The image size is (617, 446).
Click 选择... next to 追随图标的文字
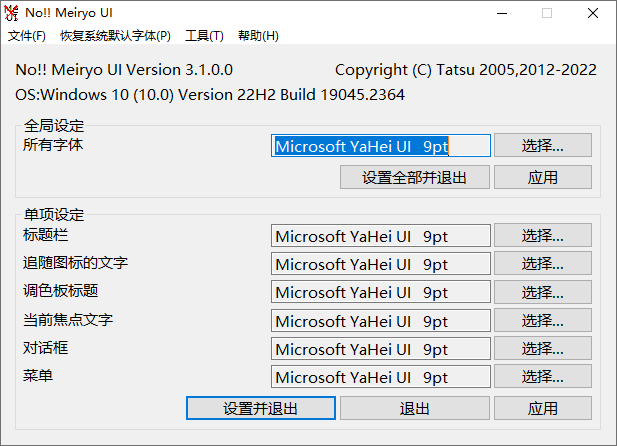(x=542, y=264)
